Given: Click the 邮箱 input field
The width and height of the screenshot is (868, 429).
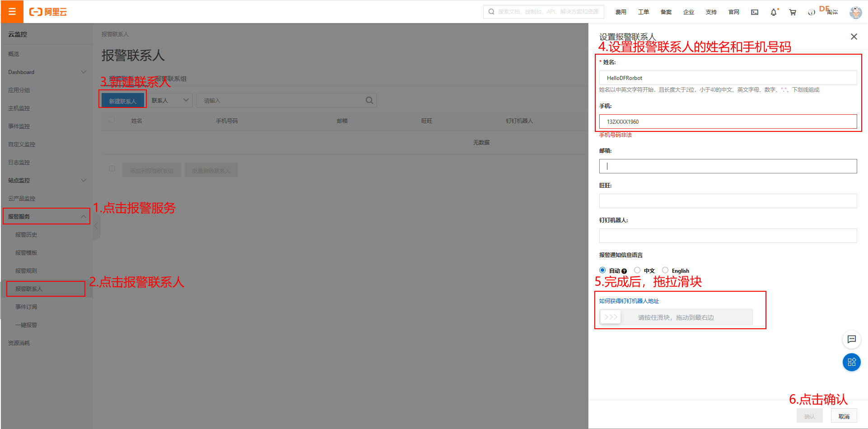Looking at the screenshot, I should click(728, 166).
